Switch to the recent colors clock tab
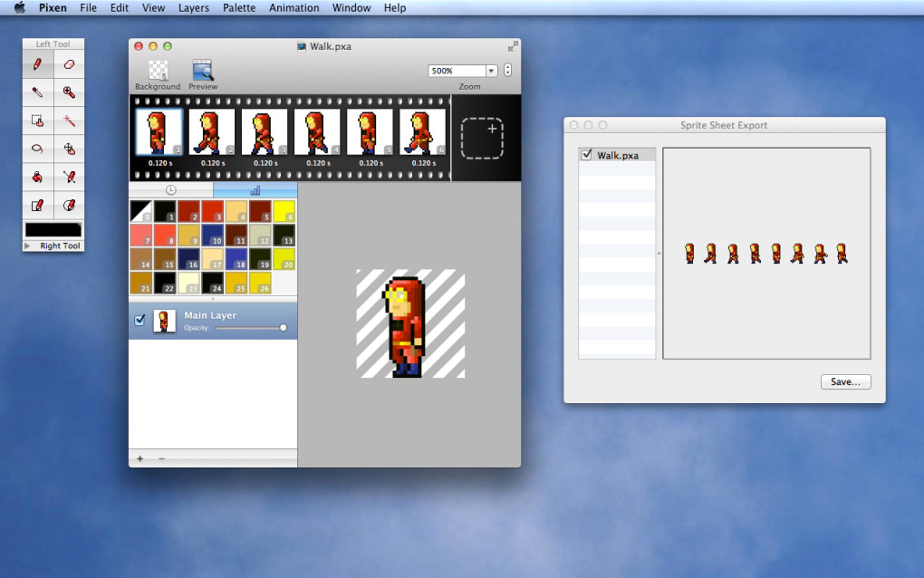Screen dimensions: 924x578 171,190
